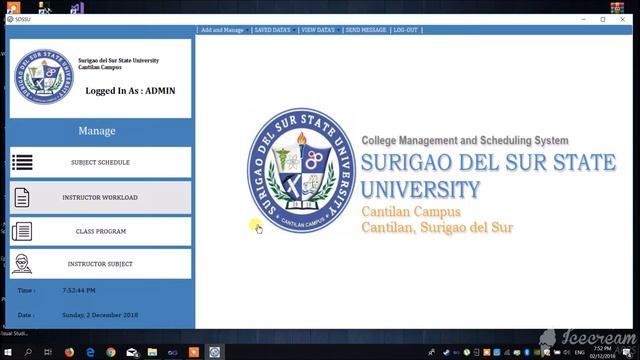
Task: Click the list icon beside Subject Schedule
Action: tap(22, 162)
